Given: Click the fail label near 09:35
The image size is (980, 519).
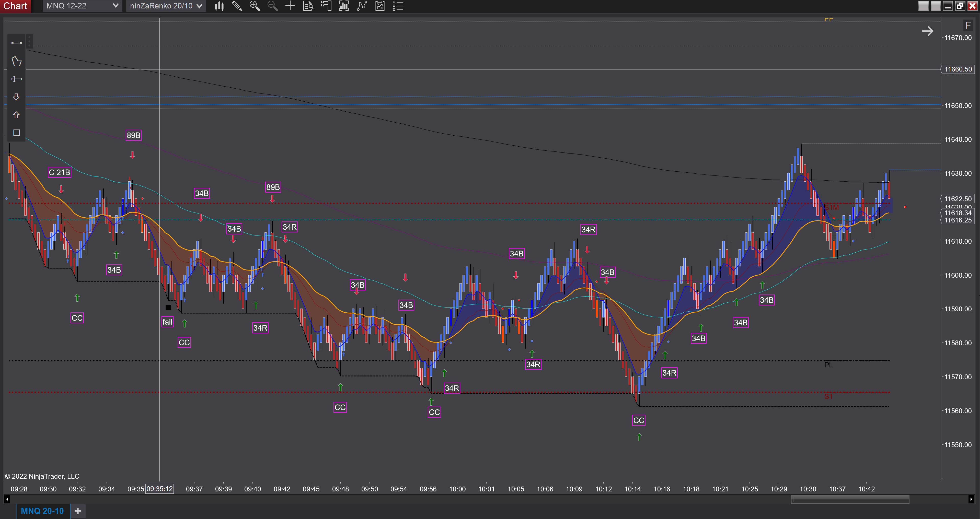Looking at the screenshot, I should (167, 322).
